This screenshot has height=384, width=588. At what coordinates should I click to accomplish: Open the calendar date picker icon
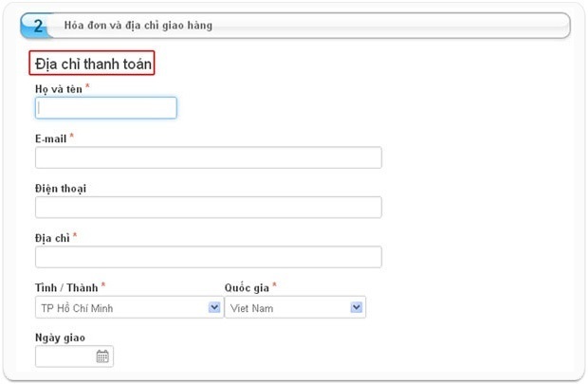tap(102, 357)
